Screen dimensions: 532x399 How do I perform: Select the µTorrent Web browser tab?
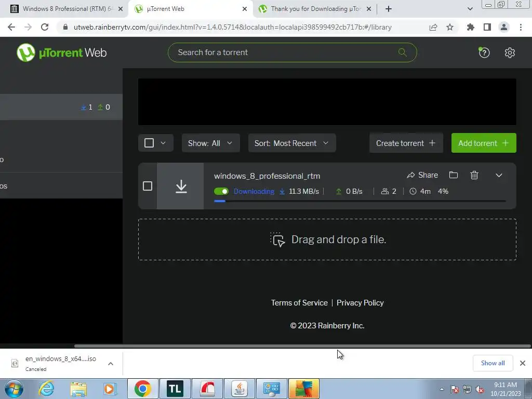190,9
